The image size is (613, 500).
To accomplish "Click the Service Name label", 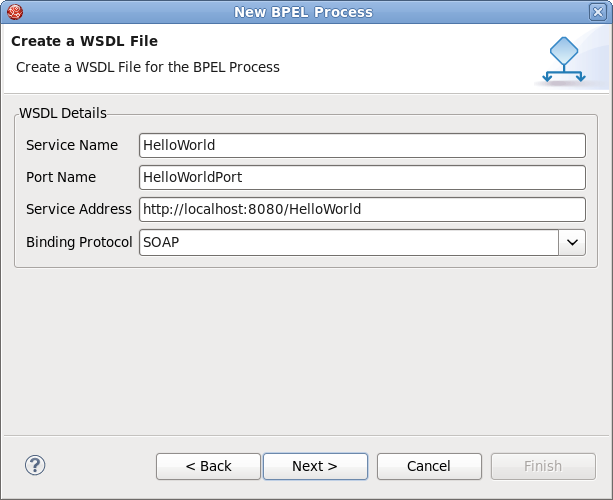I will [72, 145].
